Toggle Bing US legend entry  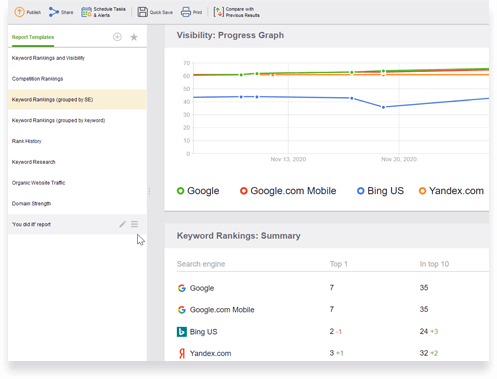tap(380, 191)
